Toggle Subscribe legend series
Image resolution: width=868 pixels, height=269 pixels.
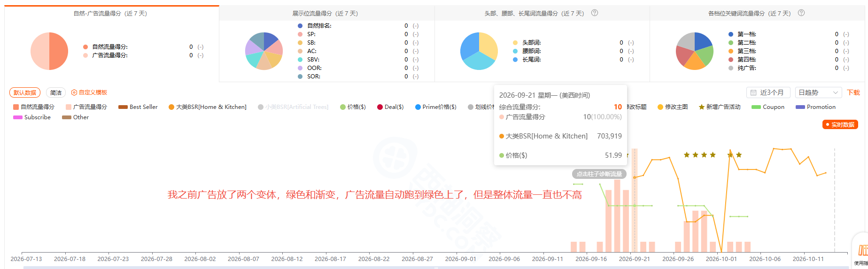coord(32,117)
